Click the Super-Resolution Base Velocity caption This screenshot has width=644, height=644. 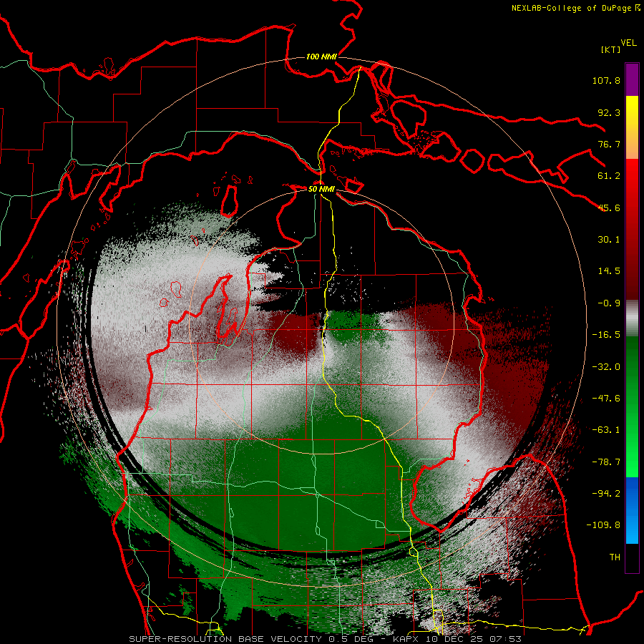click(x=326, y=639)
